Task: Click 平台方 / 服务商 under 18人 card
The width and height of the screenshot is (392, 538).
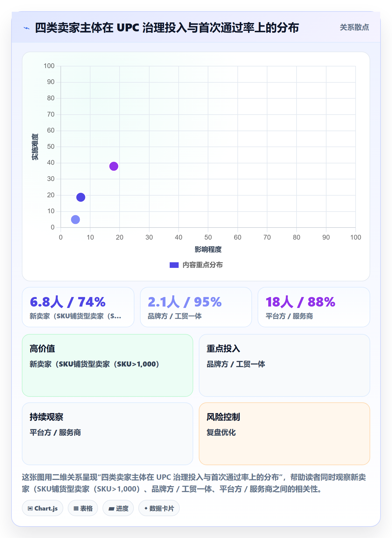Action: (289, 316)
